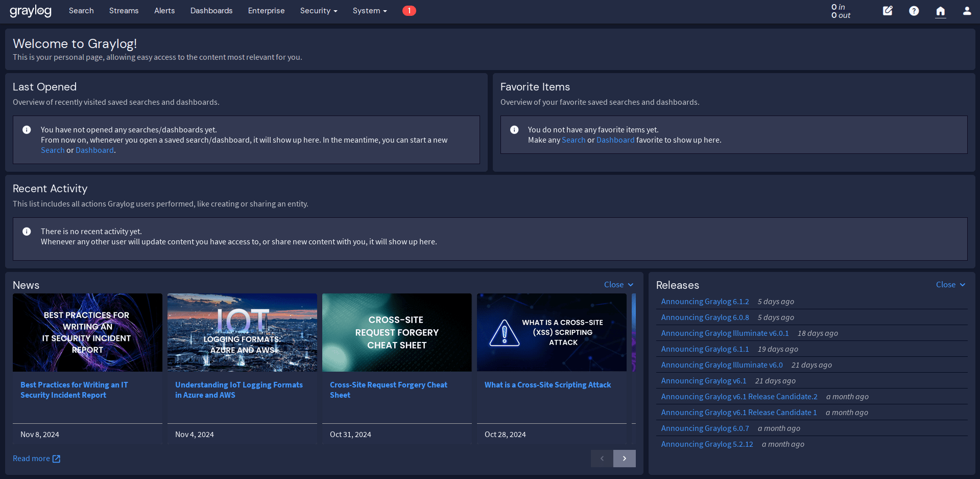Click the info icon in Recent Activity
Viewport: 980px width, 479px height.
(27, 232)
